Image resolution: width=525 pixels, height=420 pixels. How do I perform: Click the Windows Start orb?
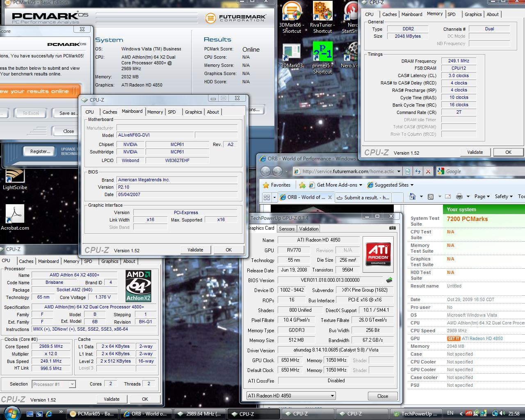(11, 413)
